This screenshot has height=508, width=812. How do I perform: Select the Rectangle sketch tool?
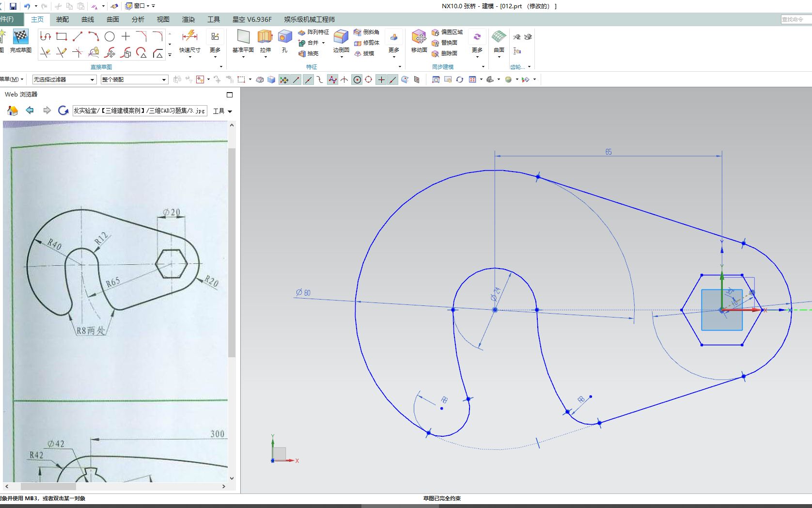61,35
